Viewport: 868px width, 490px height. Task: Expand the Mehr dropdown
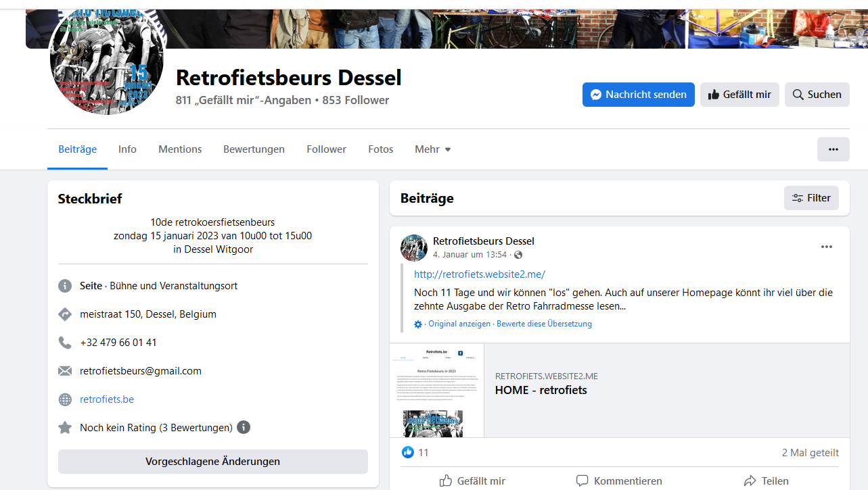432,149
